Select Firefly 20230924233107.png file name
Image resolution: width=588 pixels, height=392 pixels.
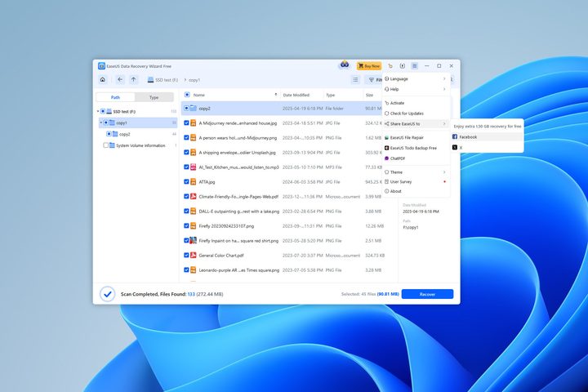pyautogui.click(x=226, y=226)
